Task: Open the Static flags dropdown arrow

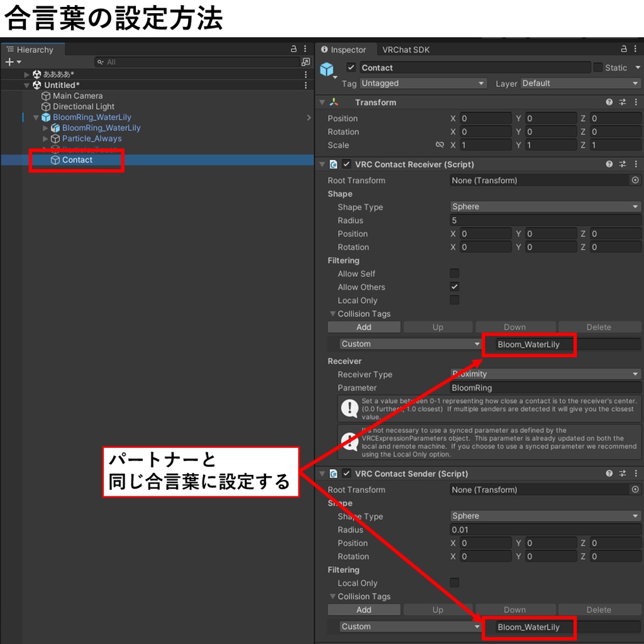Action: click(x=638, y=67)
